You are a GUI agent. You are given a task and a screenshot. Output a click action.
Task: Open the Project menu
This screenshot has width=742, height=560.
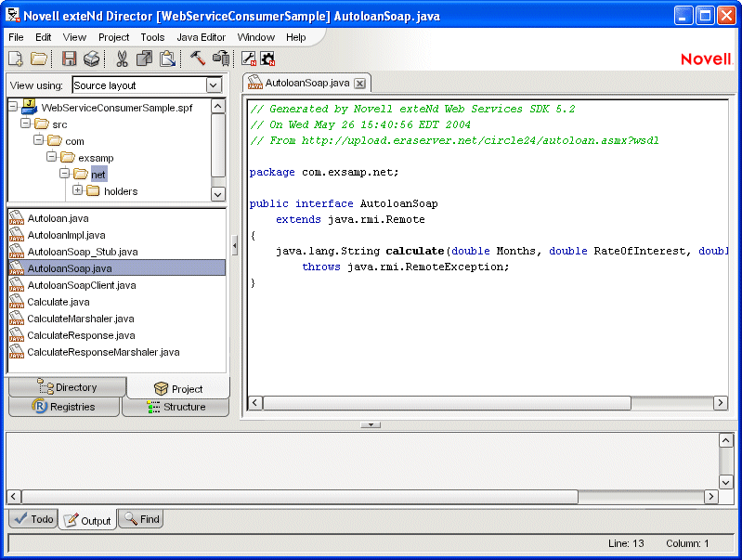click(x=113, y=37)
